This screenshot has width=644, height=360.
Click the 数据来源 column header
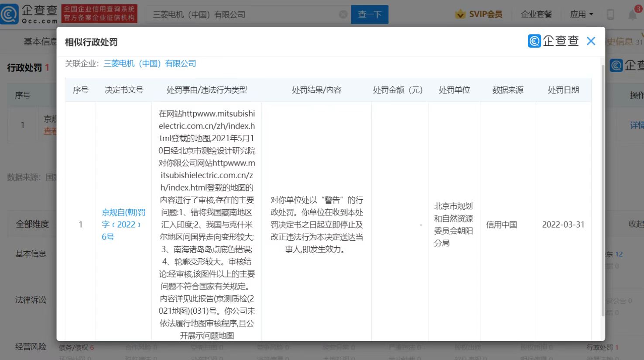[508, 90]
